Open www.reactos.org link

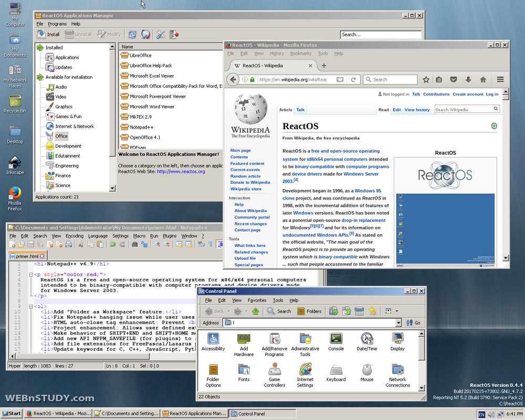(181, 172)
